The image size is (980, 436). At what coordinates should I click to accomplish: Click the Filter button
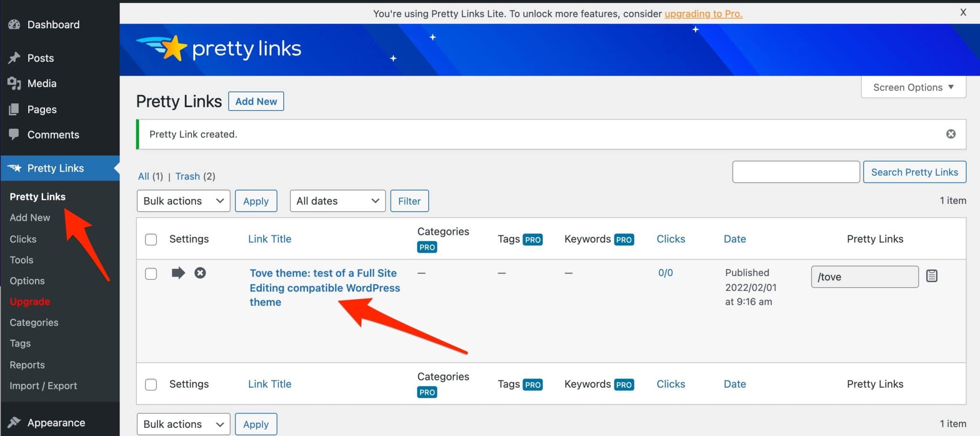410,201
